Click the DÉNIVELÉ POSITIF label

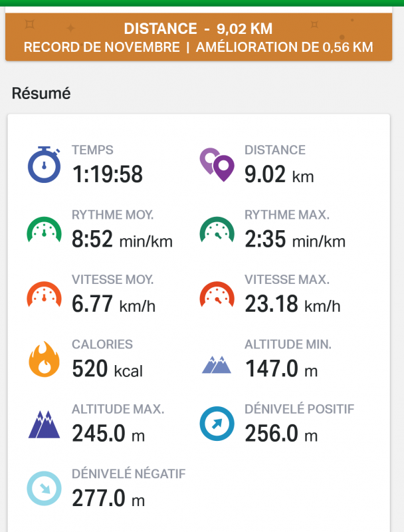[x=300, y=409]
